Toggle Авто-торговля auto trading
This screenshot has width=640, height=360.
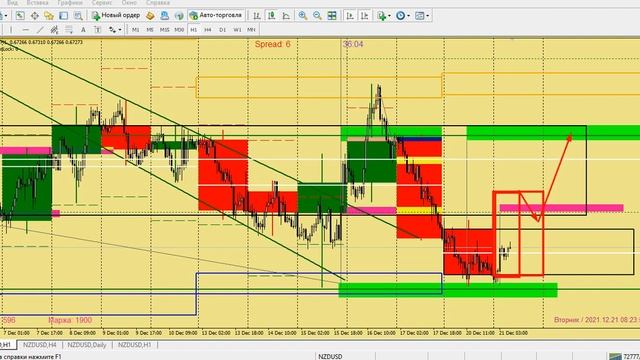pos(216,16)
